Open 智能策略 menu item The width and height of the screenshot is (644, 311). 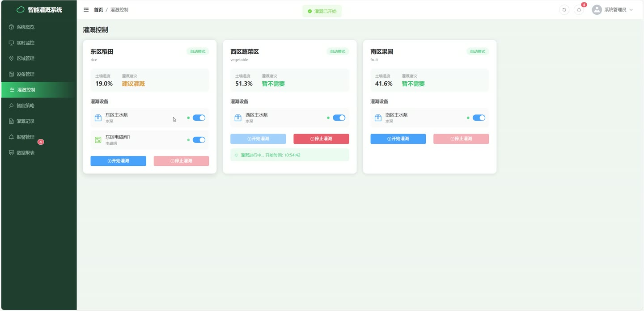(x=38, y=105)
